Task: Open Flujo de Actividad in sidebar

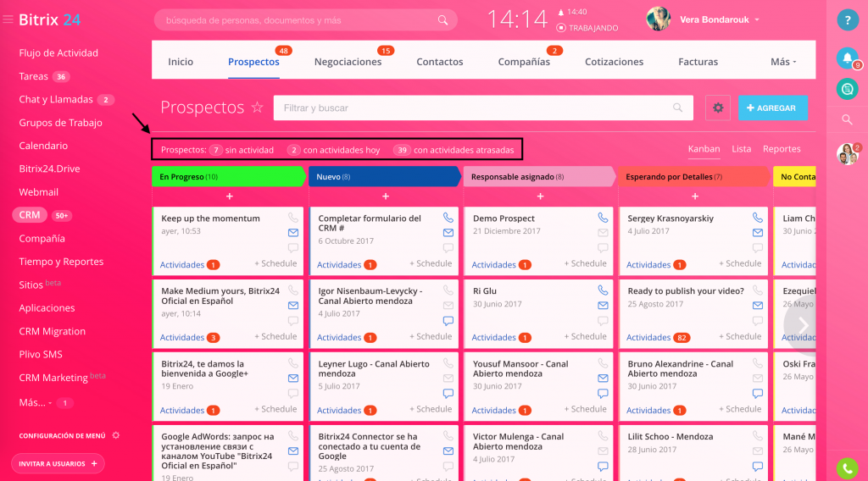Action: [58, 53]
